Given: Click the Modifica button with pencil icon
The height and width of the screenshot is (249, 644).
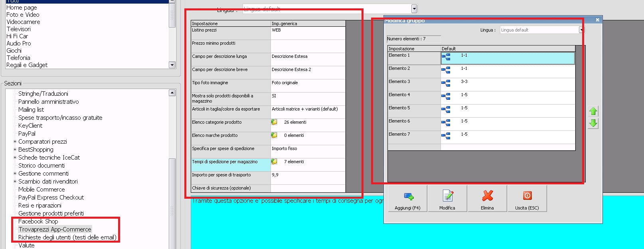Looking at the screenshot, I should pyautogui.click(x=447, y=198).
